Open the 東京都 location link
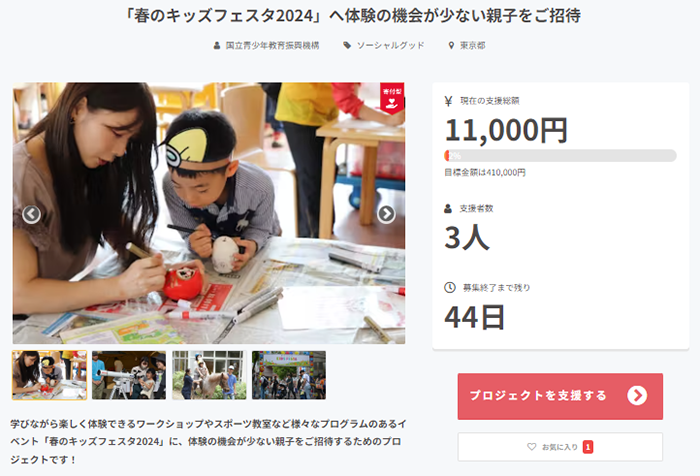The height and width of the screenshot is (476, 700). click(x=472, y=45)
